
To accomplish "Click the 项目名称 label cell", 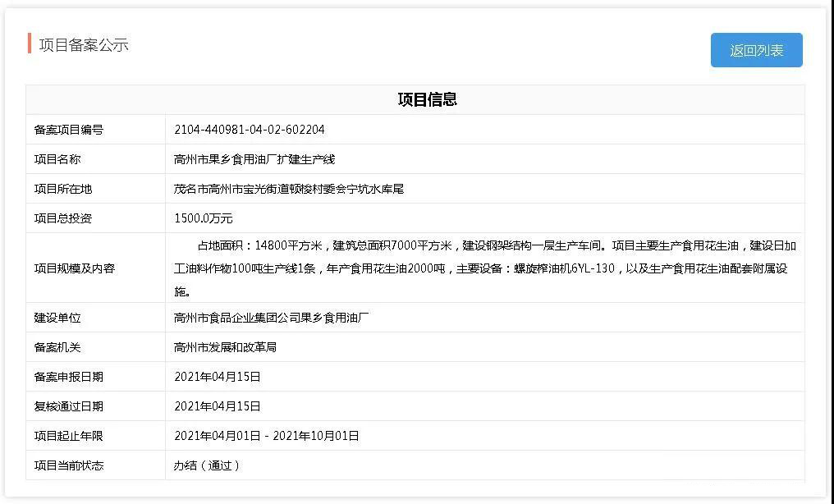I will point(96,159).
